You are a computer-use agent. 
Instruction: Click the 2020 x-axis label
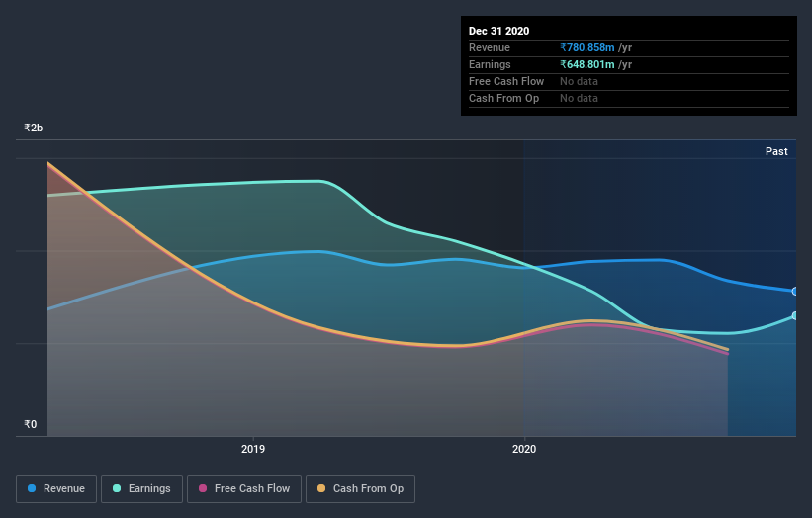[524, 449]
